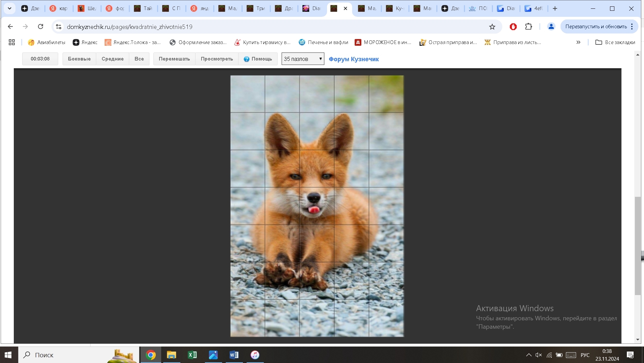Image resolution: width=644 pixels, height=363 pixels.
Task: Open Word from the taskbar
Action: (234, 355)
